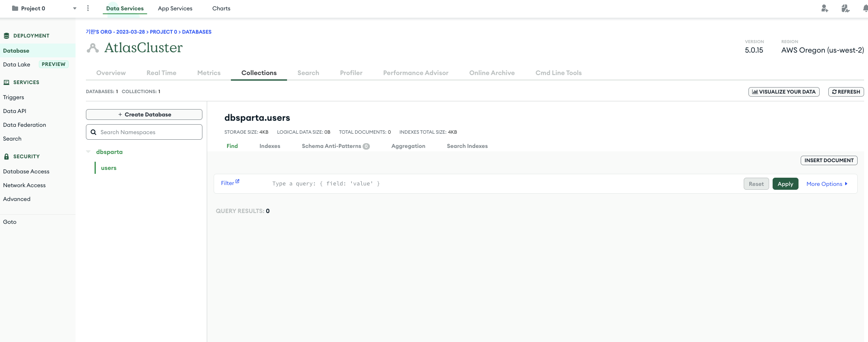The image size is (868, 342).
Task: Click the organization breadcrumb link
Action: (x=115, y=32)
